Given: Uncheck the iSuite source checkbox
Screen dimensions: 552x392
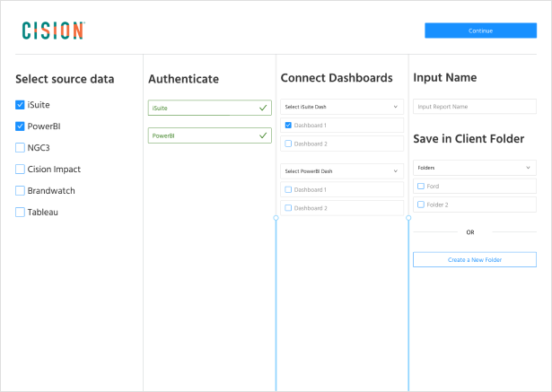Looking at the screenshot, I should coord(20,105).
